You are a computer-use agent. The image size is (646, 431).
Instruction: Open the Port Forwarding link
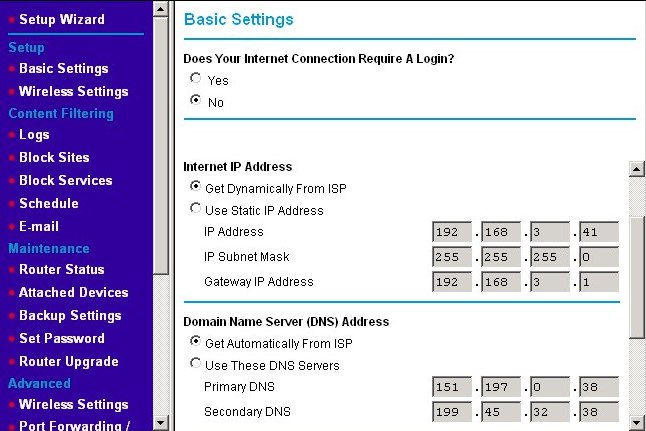(75, 425)
